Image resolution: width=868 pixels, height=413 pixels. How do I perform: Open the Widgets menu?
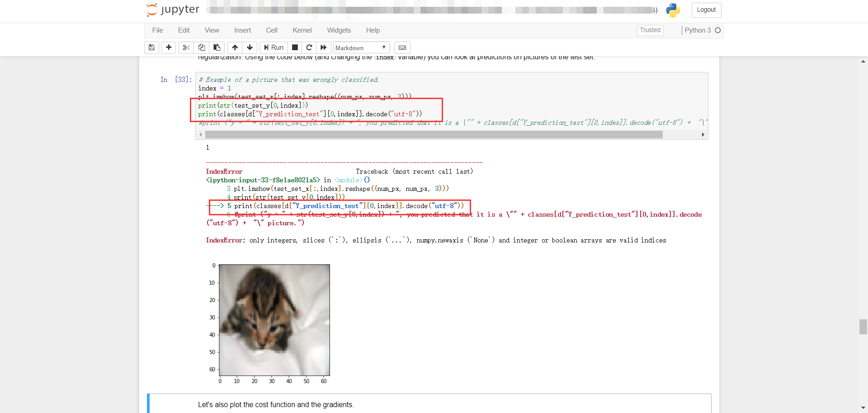point(339,30)
